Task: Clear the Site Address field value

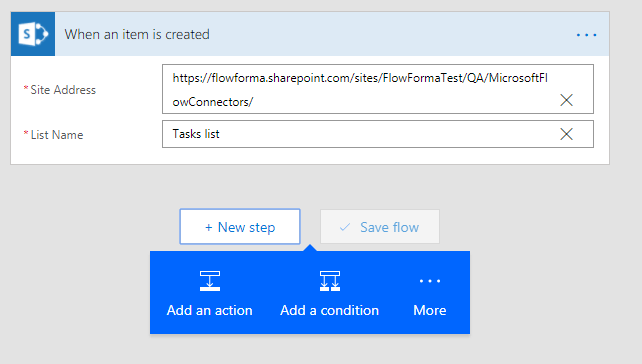Action: [566, 100]
